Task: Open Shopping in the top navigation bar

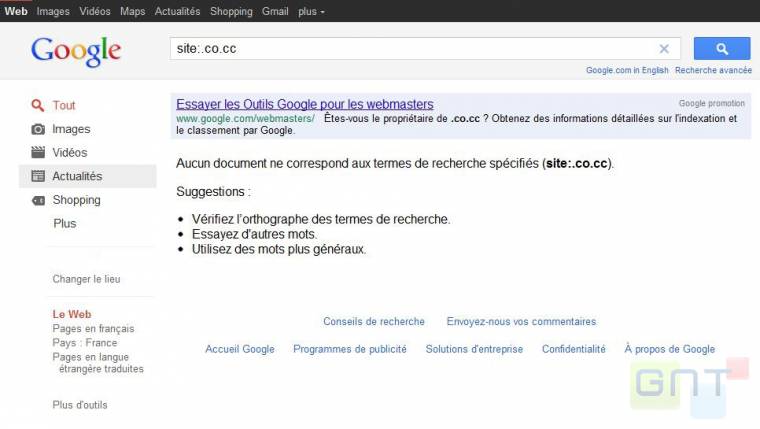Action: (x=231, y=11)
